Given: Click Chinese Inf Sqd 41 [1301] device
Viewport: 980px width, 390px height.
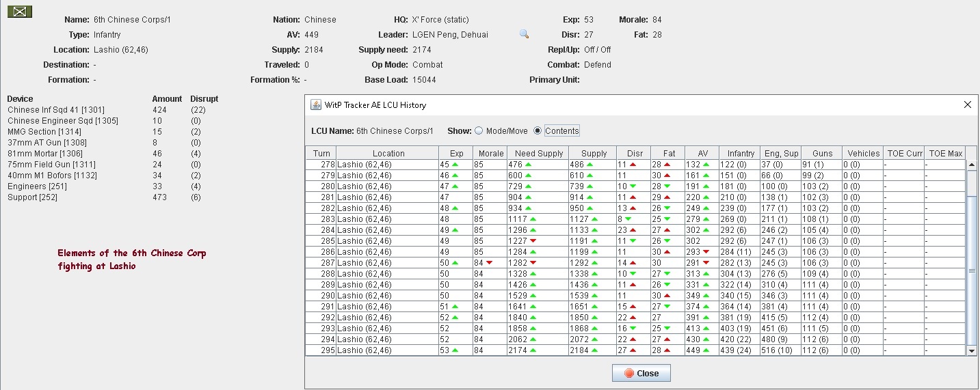Looking at the screenshot, I should point(56,110).
